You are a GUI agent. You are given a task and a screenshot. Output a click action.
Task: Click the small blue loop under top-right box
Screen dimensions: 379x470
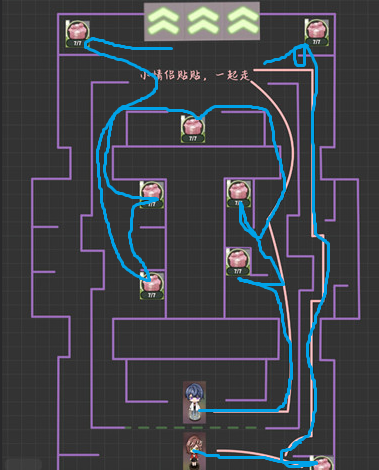tap(300, 56)
